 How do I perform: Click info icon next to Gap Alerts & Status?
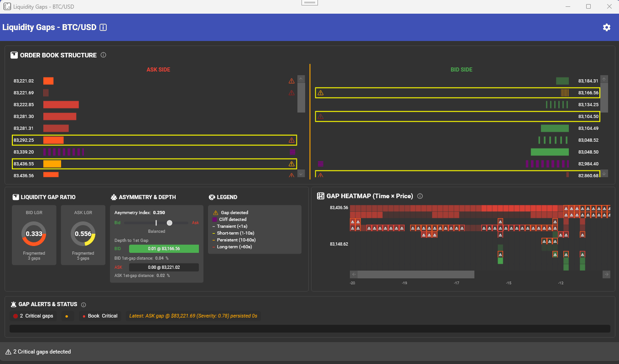coord(83,305)
